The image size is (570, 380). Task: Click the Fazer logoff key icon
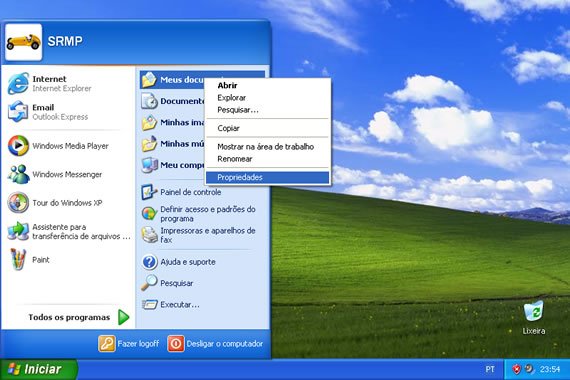(107, 344)
